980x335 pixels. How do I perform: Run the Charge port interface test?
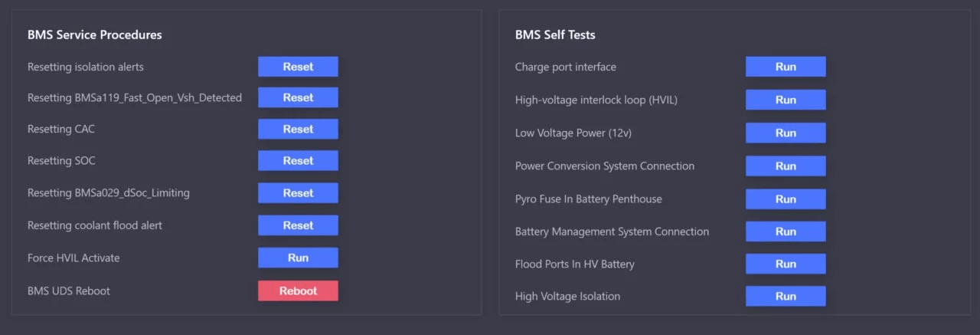(x=786, y=67)
